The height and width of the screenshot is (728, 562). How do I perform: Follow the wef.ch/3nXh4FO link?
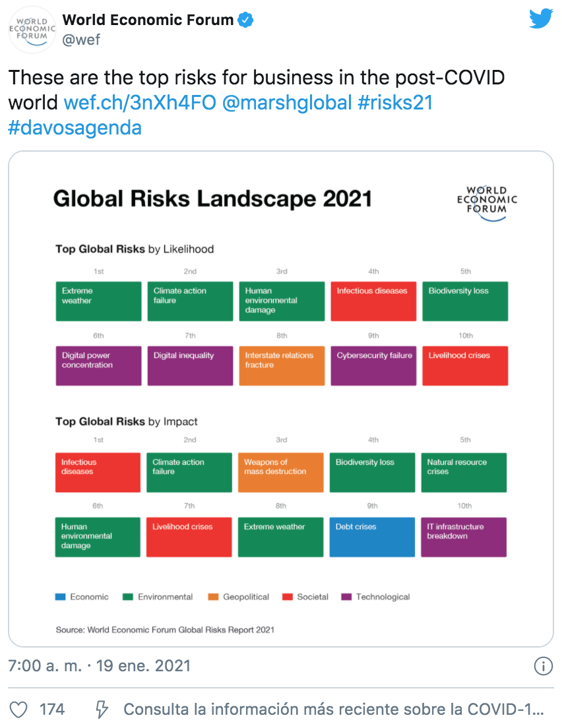pyautogui.click(x=140, y=103)
